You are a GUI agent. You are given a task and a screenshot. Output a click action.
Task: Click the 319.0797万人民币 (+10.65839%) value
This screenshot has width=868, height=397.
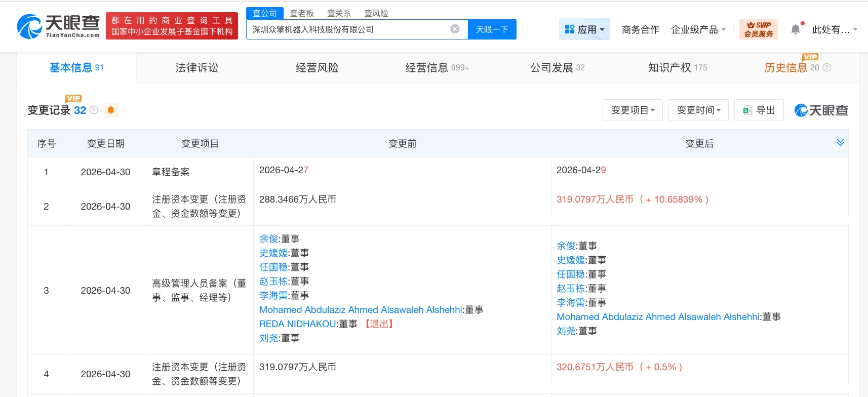(632, 199)
